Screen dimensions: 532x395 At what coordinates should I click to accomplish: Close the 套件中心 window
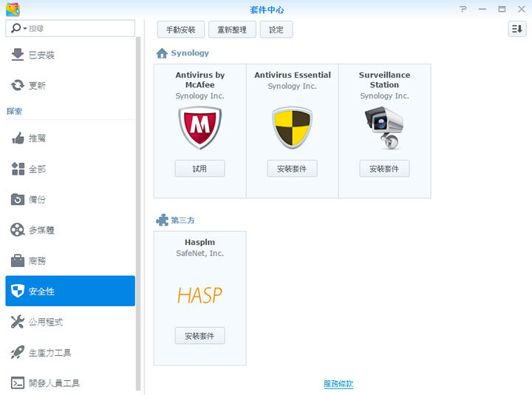pos(522,9)
